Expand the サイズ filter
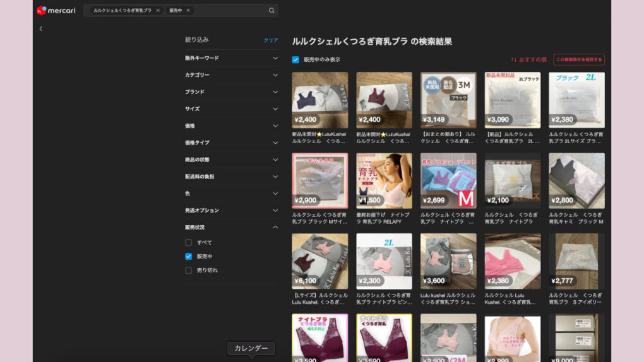Image resolution: width=644 pixels, height=362 pixels. [231, 108]
